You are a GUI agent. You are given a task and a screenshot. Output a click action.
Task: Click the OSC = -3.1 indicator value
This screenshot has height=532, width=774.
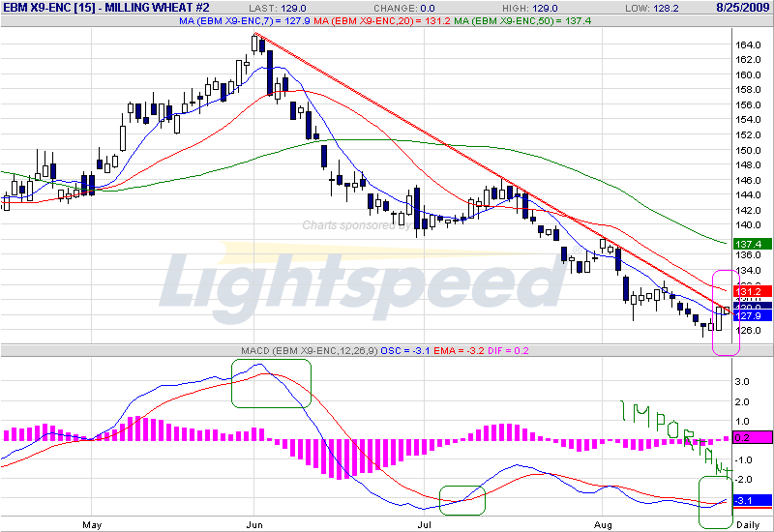coord(405,351)
